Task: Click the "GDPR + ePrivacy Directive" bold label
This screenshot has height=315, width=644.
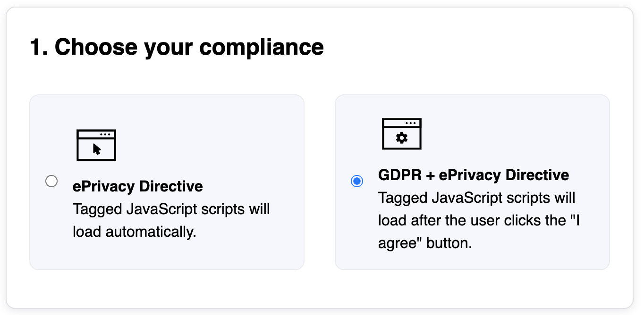Action: [x=474, y=175]
